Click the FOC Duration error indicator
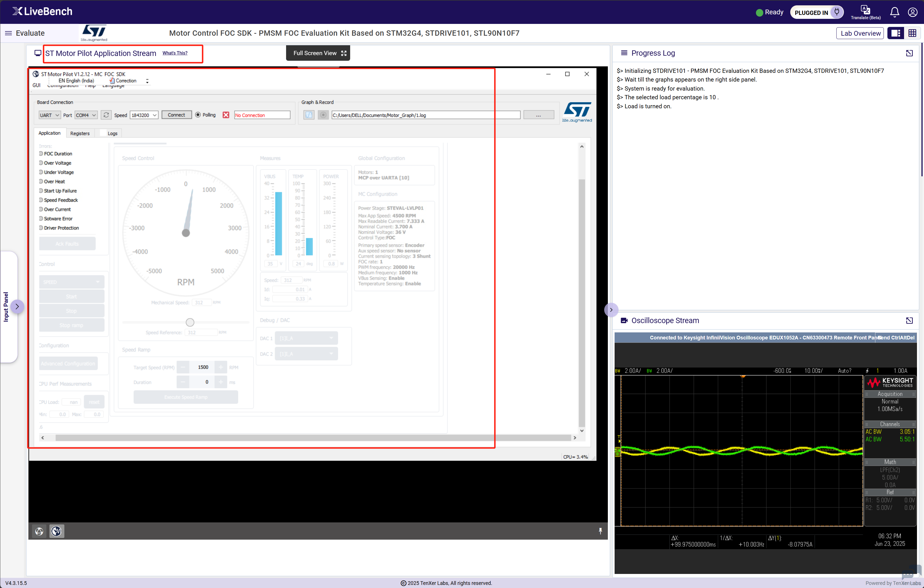924x588 pixels. tap(41, 154)
